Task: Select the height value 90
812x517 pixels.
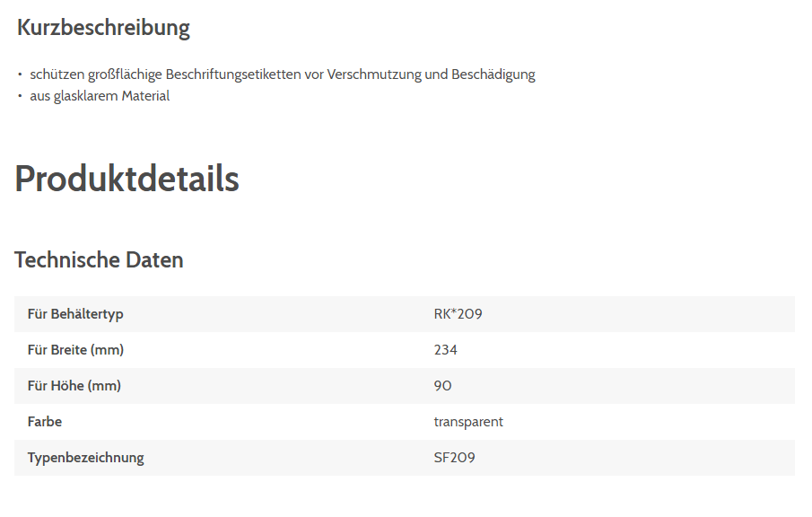Action: click(x=442, y=386)
